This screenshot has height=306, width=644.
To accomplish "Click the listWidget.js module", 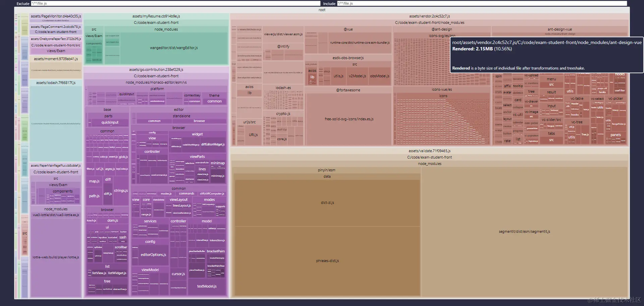I will [117, 273].
